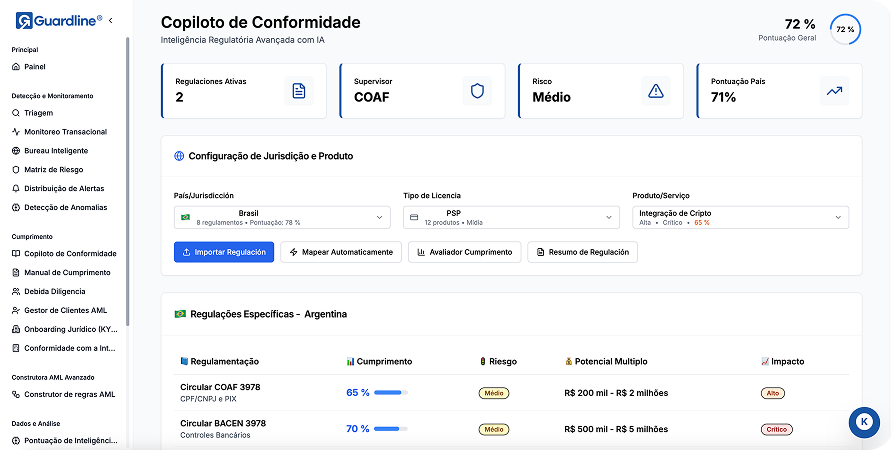The image size is (894, 450).
Task: Expand the Tipo de Licencia PSP dropdown
Action: (x=511, y=217)
